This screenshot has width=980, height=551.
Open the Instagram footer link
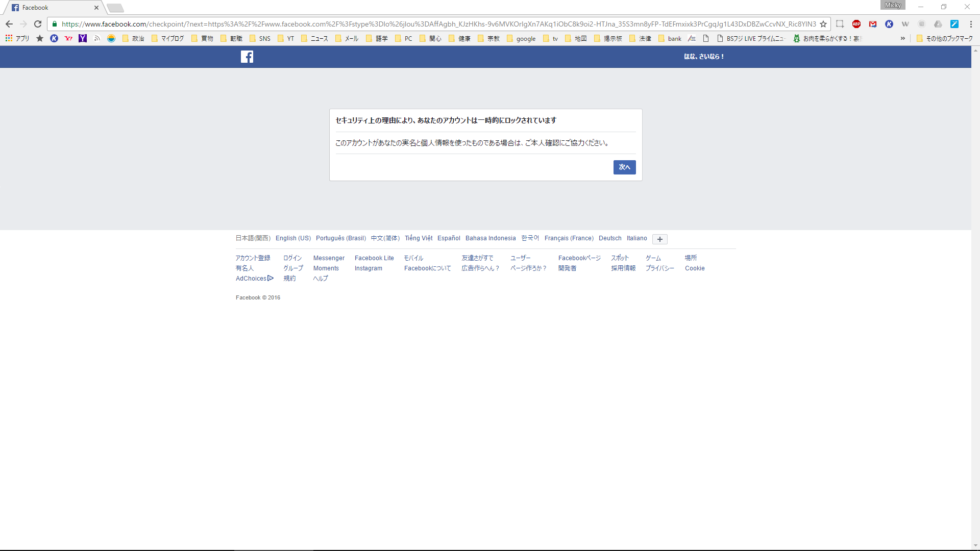pyautogui.click(x=369, y=268)
